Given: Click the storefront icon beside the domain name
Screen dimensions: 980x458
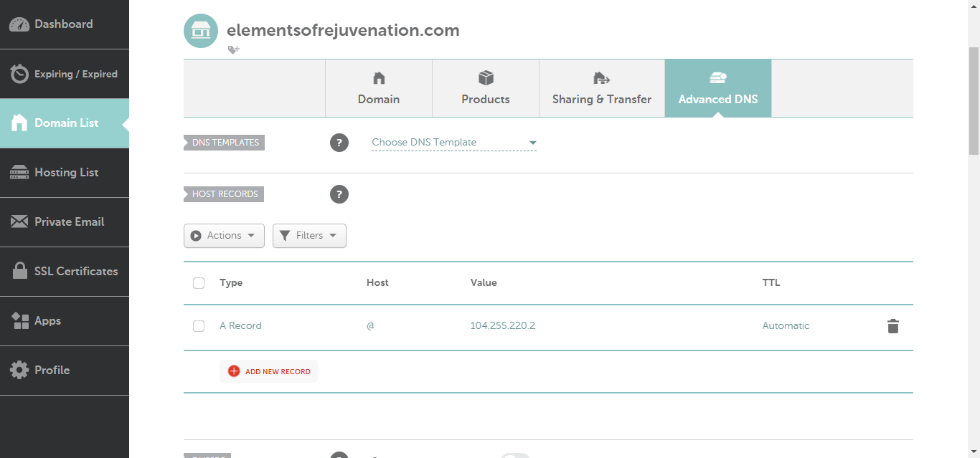Looking at the screenshot, I should click(x=201, y=31).
